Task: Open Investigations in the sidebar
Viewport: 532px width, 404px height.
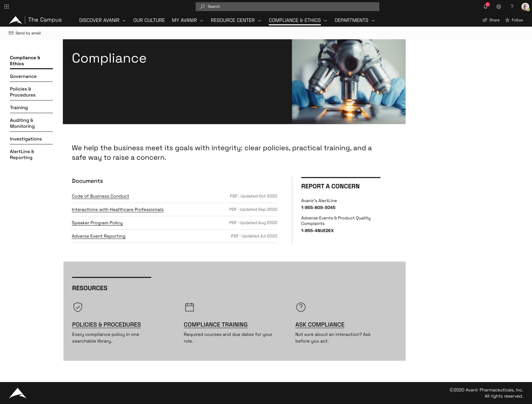Action: (x=26, y=139)
